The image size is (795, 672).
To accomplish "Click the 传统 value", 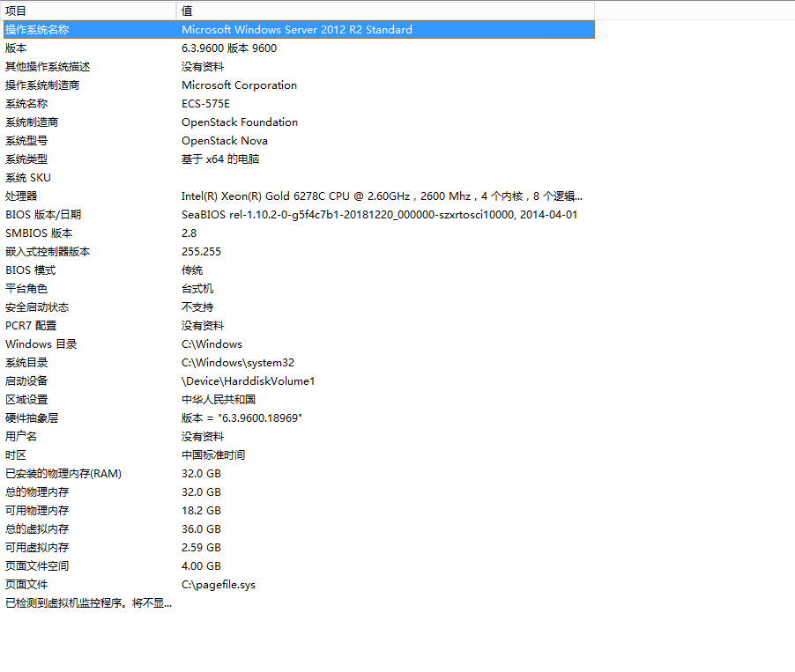I will coord(192,270).
